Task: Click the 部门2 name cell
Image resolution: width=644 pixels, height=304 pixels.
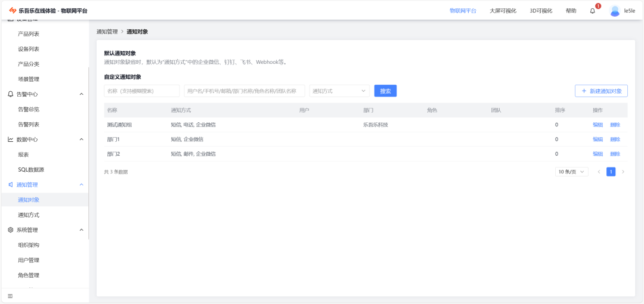Action: pyautogui.click(x=113, y=154)
